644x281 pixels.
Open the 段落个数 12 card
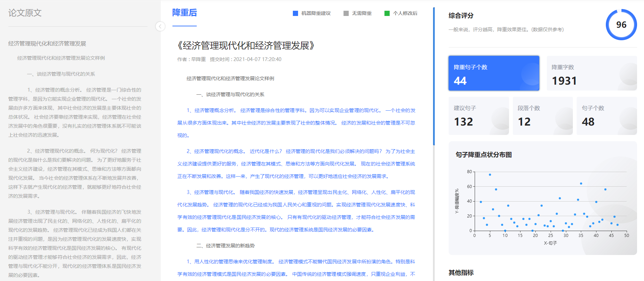click(x=542, y=116)
